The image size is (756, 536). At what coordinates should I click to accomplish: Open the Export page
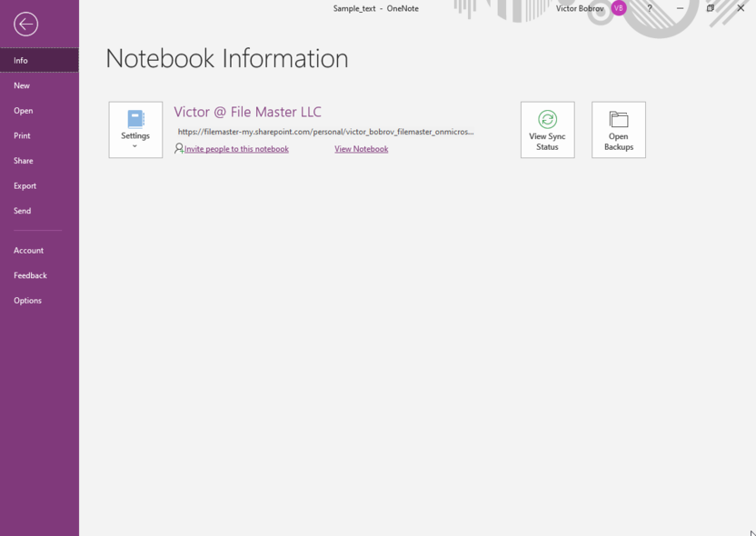(x=40, y=185)
